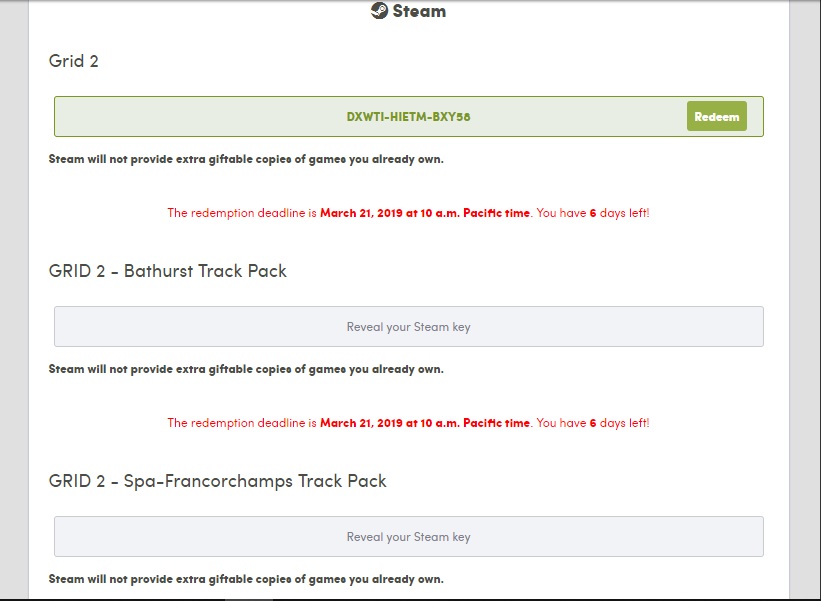This screenshot has height=601, width=821.
Task: Reveal the Spa-Francorchamps Track Pack Steam key
Action: [408, 537]
